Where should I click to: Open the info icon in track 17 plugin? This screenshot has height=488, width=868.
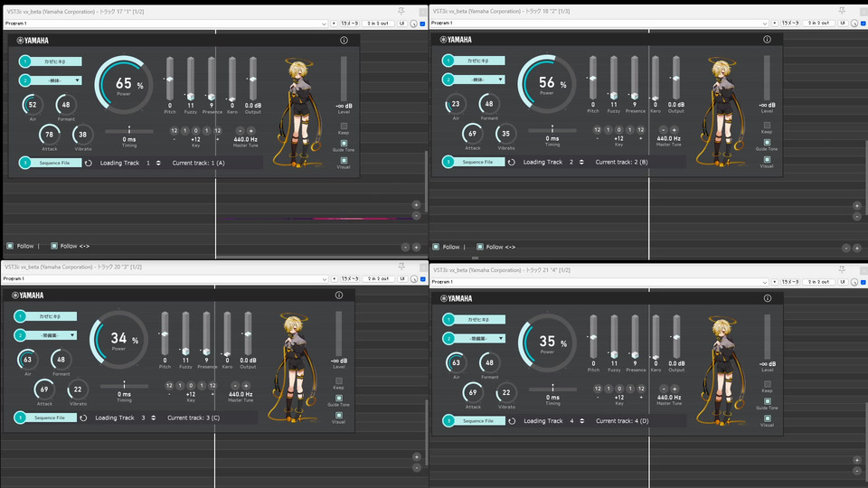(x=344, y=41)
